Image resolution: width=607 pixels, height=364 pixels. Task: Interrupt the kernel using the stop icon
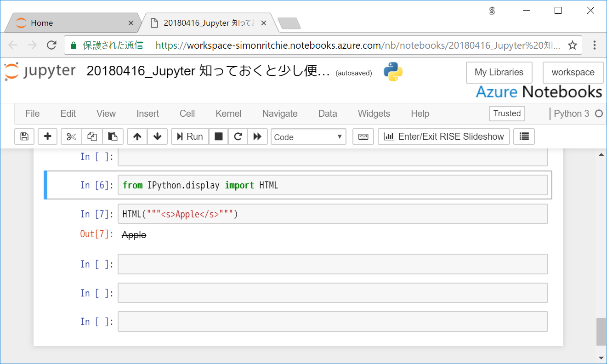pyautogui.click(x=218, y=136)
